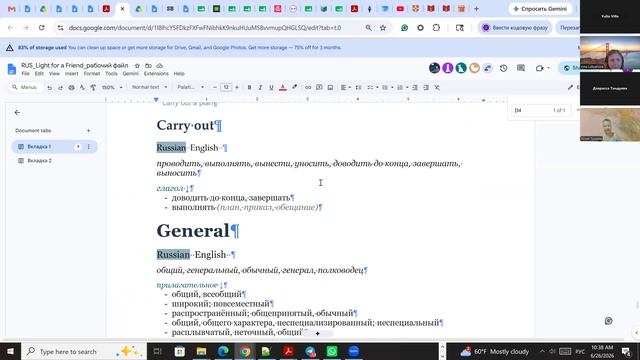Toggle bold formatting
The height and width of the screenshot is (360, 640).
[x=249, y=87]
